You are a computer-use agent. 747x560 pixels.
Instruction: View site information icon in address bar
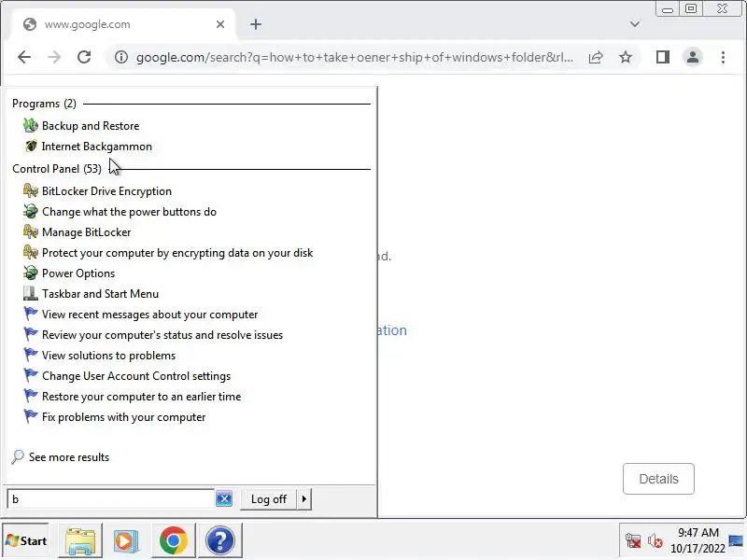point(121,57)
